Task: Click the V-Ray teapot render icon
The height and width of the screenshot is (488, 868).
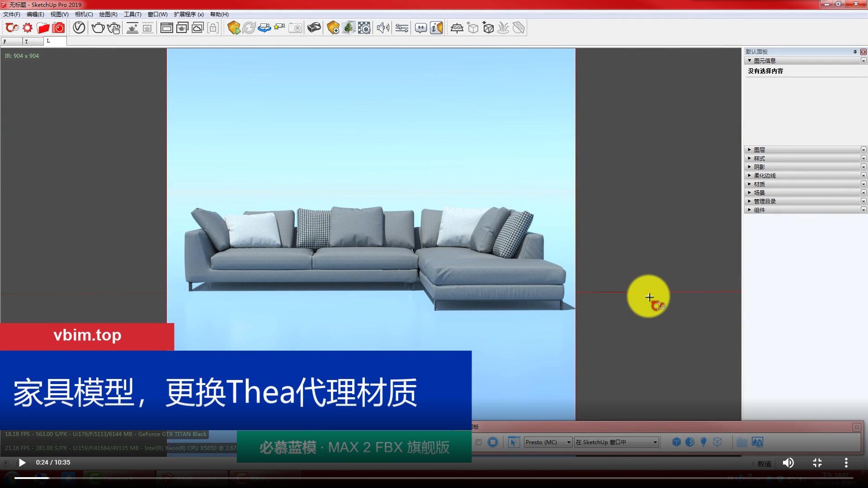Action: tap(98, 28)
